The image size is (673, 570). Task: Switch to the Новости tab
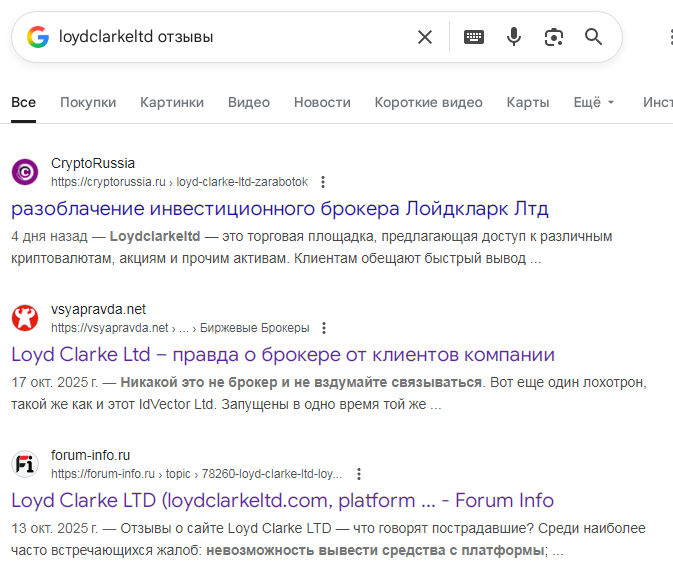(x=322, y=103)
